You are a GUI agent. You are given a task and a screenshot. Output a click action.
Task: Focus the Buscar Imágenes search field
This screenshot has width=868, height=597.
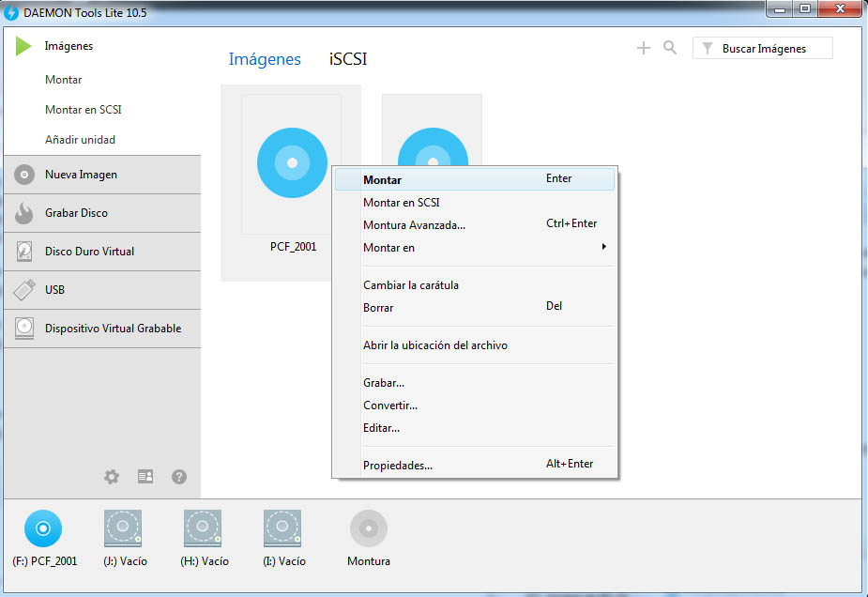763,48
